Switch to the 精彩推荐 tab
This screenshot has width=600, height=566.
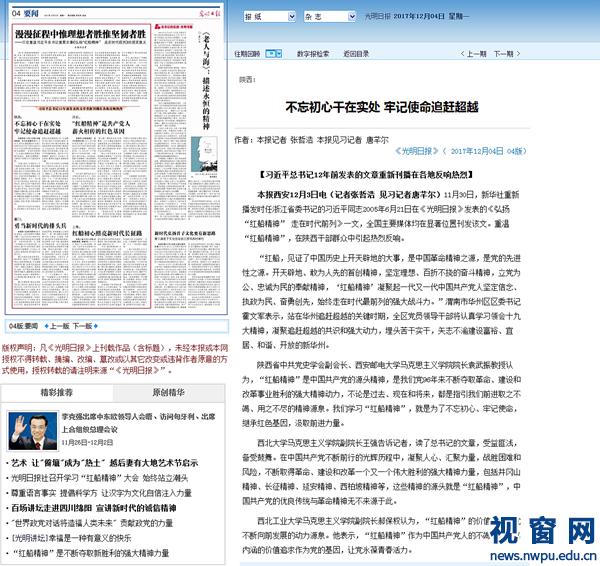(x=57, y=393)
